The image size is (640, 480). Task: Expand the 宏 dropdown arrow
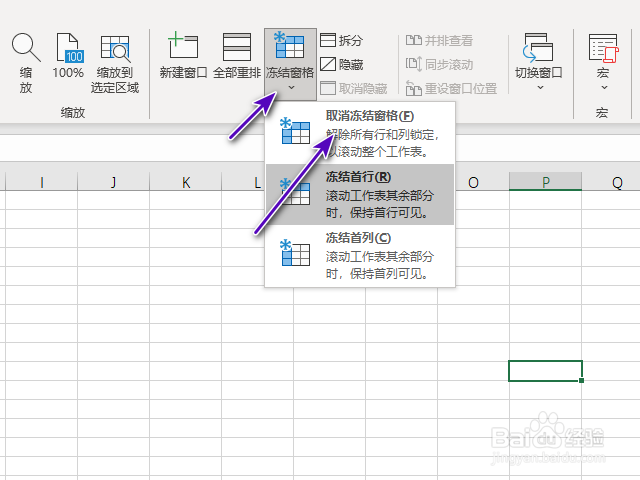coord(604,87)
